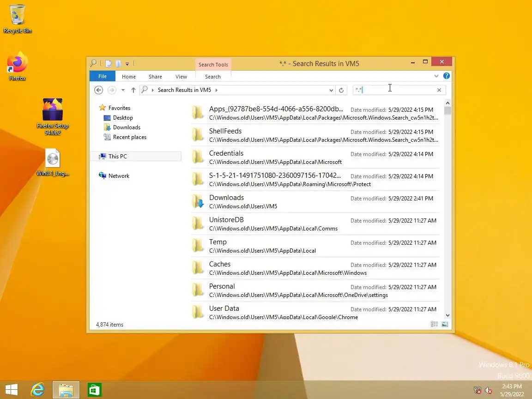Click the Credentials folder icon
The image size is (532, 399).
pyautogui.click(x=198, y=157)
